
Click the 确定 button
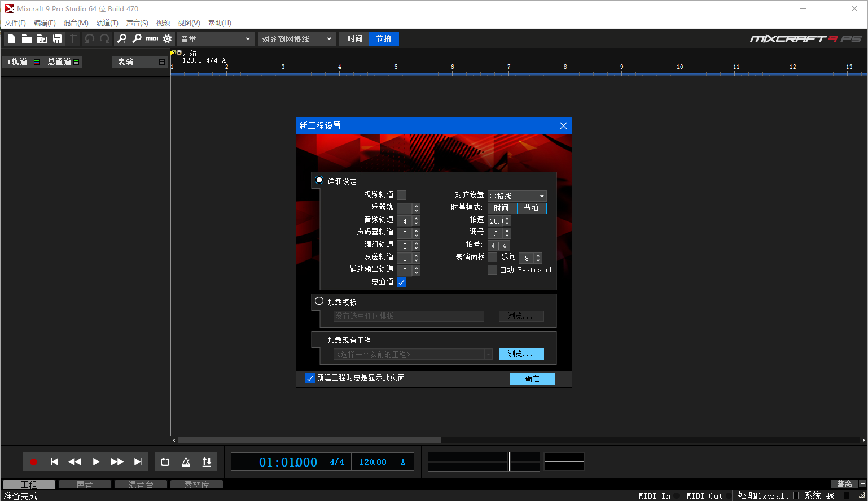click(532, 379)
